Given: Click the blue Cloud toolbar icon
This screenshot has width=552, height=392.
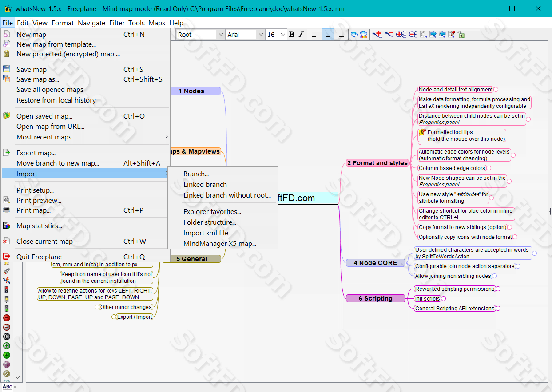Looking at the screenshot, I should pos(354,34).
